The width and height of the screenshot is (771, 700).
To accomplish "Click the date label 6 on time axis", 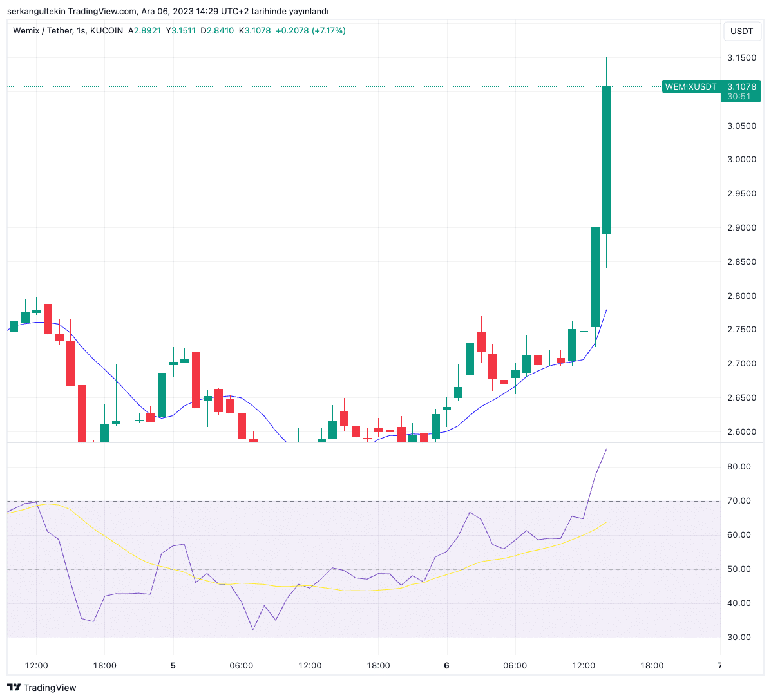I will coord(446,665).
